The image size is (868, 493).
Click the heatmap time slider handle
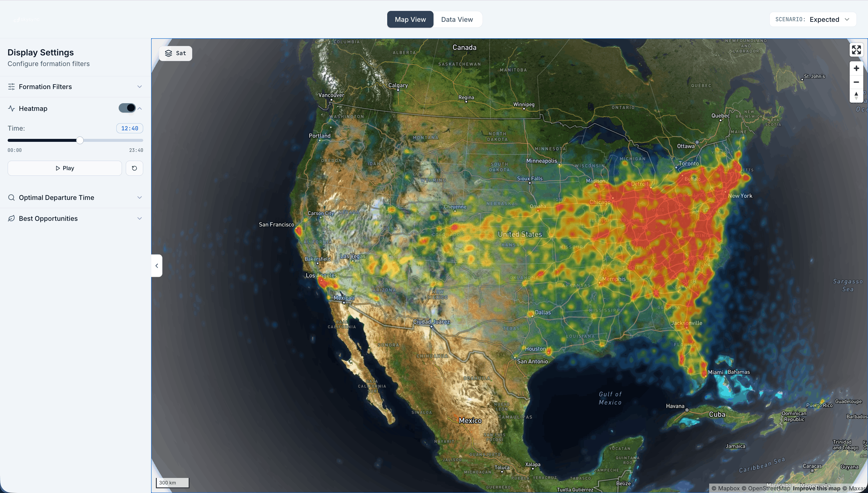tap(80, 140)
